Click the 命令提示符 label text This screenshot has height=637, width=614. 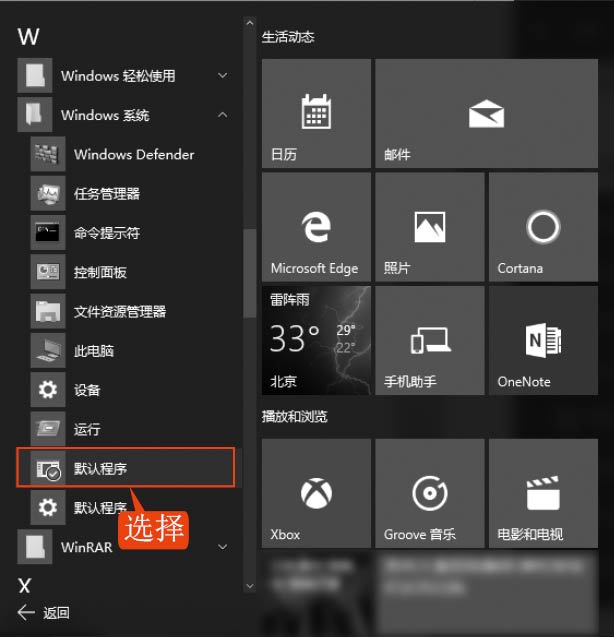[107, 233]
